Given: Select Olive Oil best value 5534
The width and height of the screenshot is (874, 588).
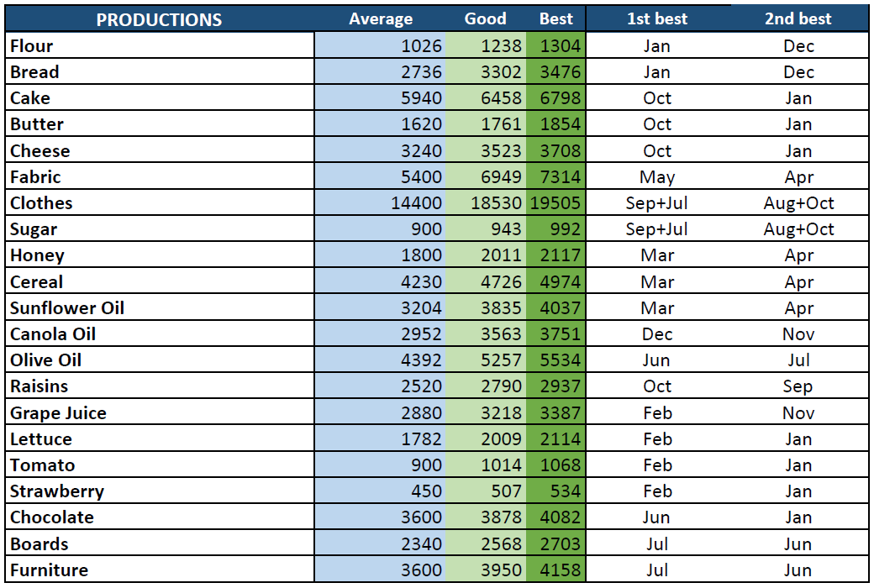Looking at the screenshot, I should tap(561, 360).
